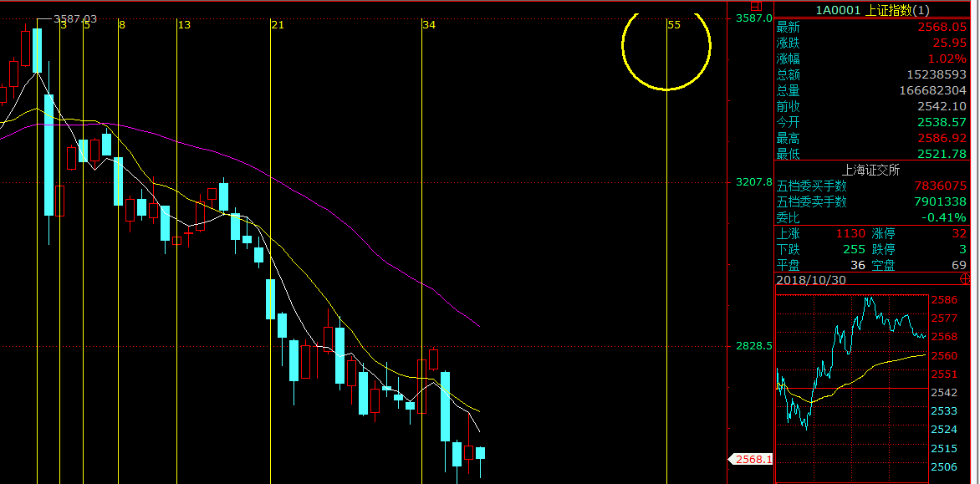Click the 1A0001 上证指数(1) title
The width and height of the screenshot is (980, 484).
pyautogui.click(x=872, y=10)
